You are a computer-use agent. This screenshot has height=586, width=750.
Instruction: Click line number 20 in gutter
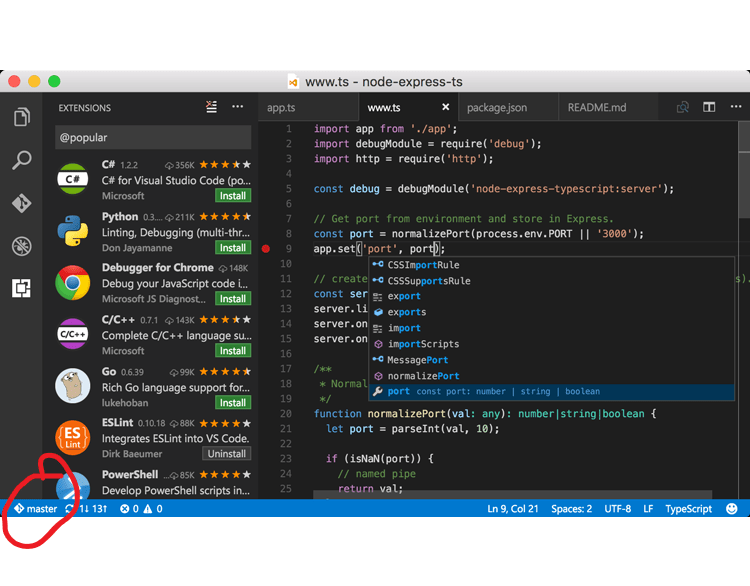(x=286, y=414)
